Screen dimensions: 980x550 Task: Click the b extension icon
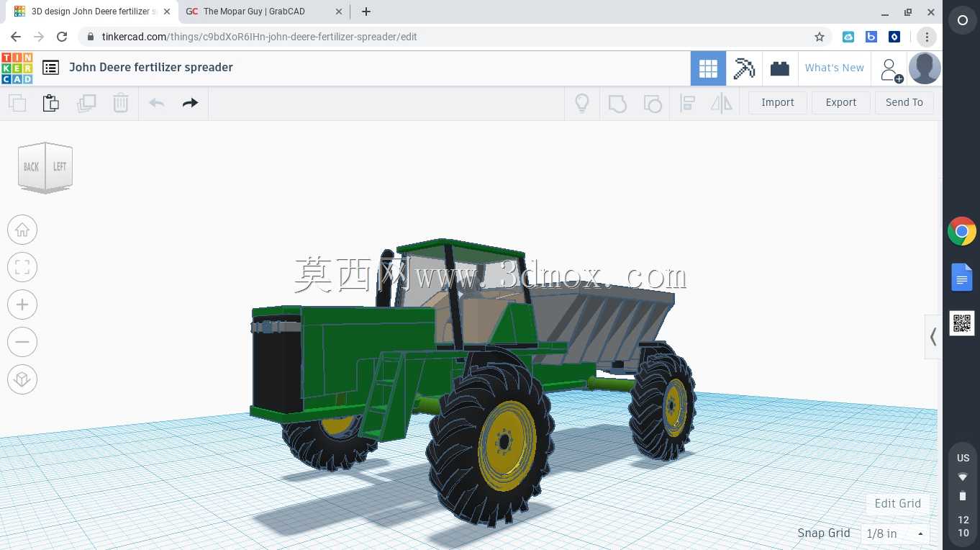871,37
